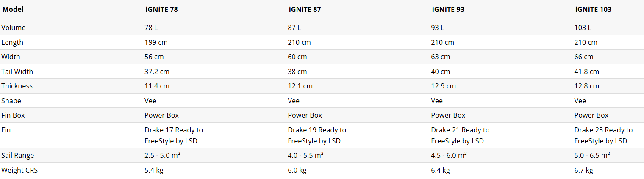Select the Drake 23 fin cell
The width and height of the screenshot is (644, 179).
coord(603,135)
